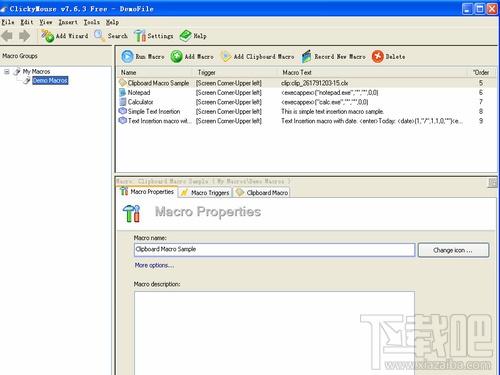Open the Edit menu
This screenshot has width=500, height=375.
point(27,22)
